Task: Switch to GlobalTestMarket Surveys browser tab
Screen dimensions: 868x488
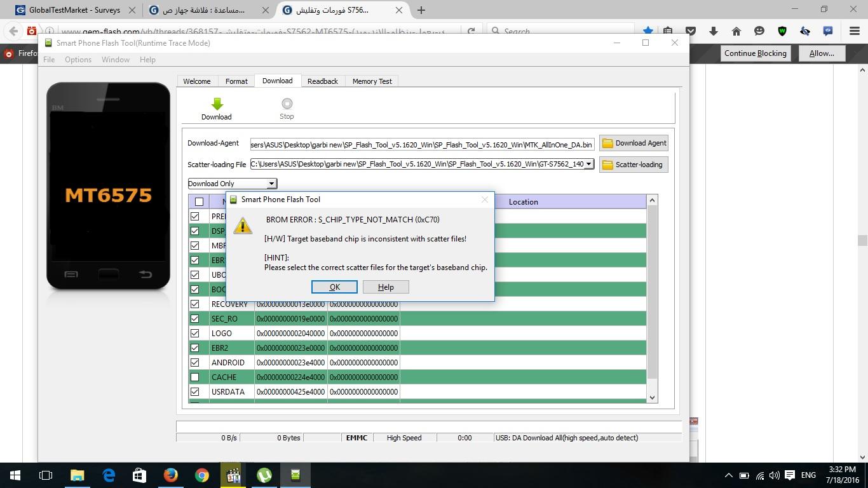Action: [x=74, y=10]
